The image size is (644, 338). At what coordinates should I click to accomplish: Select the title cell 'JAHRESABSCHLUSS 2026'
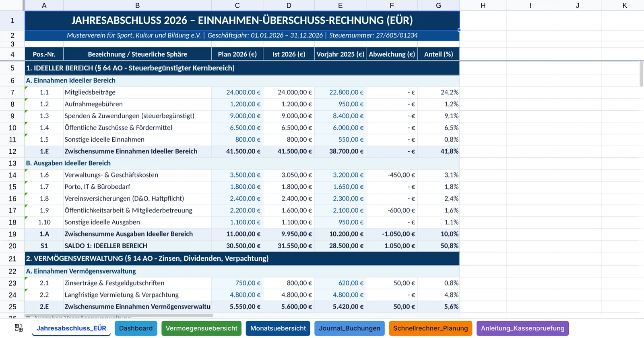tap(242, 20)
